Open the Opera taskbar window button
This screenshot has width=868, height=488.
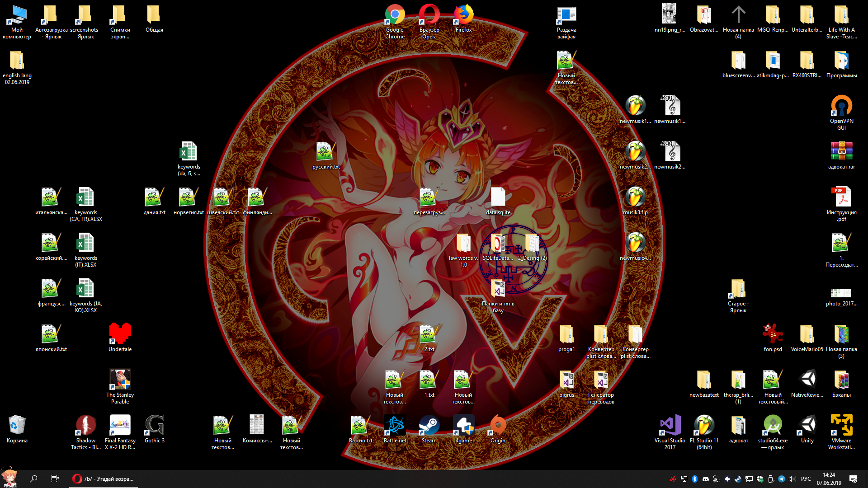(x=104, y=479)
